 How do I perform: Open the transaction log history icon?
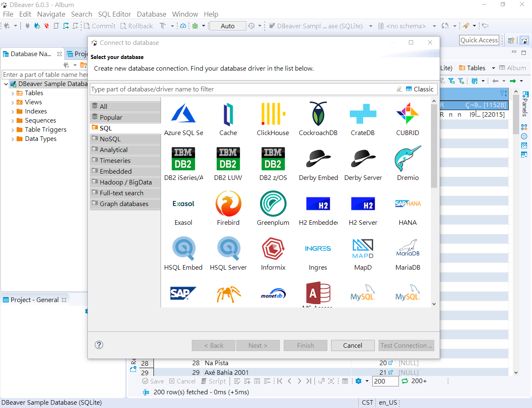coord(251,26)
